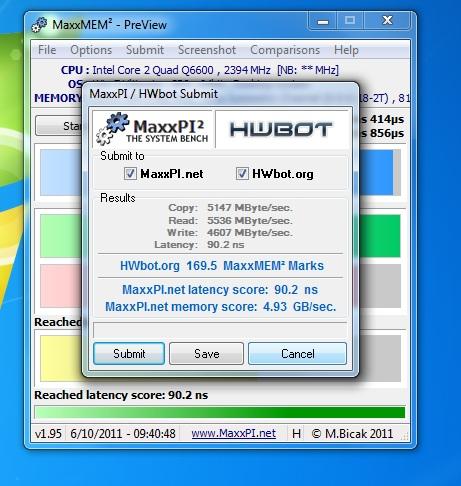Click the green latency score progress bar
This screenshot has width=461, height=486.
click(220, 412)
